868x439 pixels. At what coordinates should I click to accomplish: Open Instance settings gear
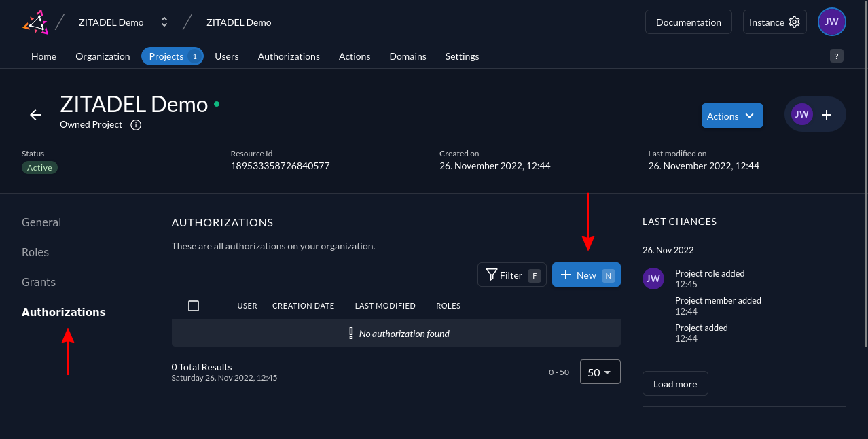[775, 22]
